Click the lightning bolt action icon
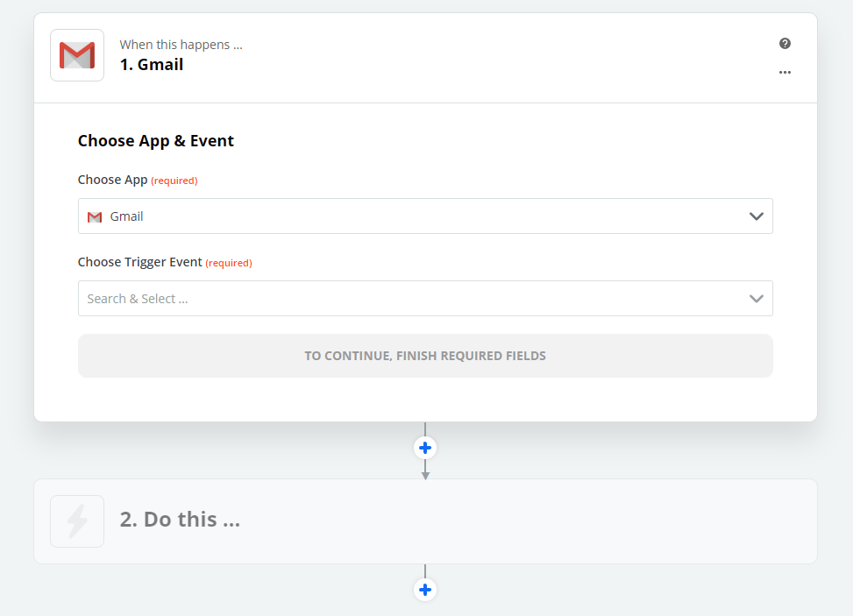Image resolution: width=853 pixels, height=616 pixels. [x=77, y=520]
